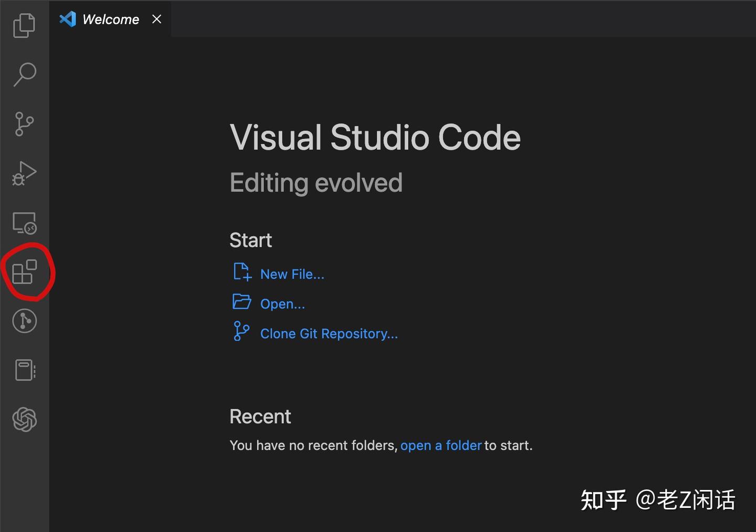Close the Welcome tab

(156, 19)
